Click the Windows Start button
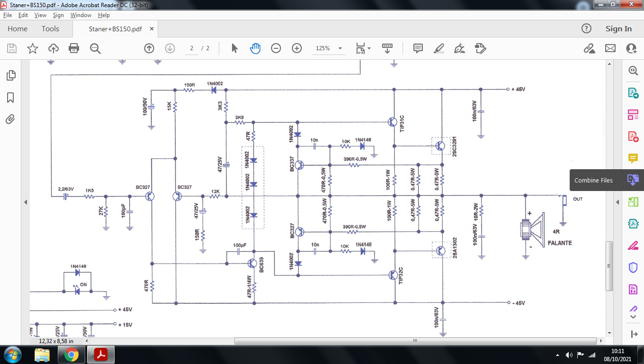Viewport: 644px width, 364px height. coord(12,355)
